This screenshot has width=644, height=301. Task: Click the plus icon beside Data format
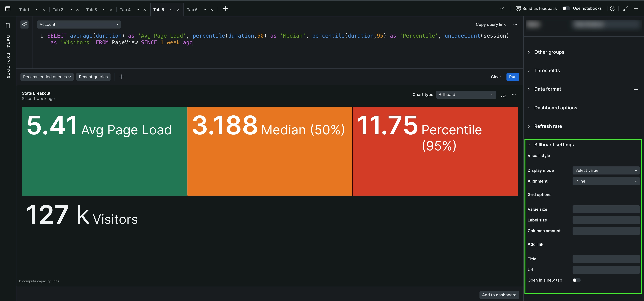(x=636, y=90)
